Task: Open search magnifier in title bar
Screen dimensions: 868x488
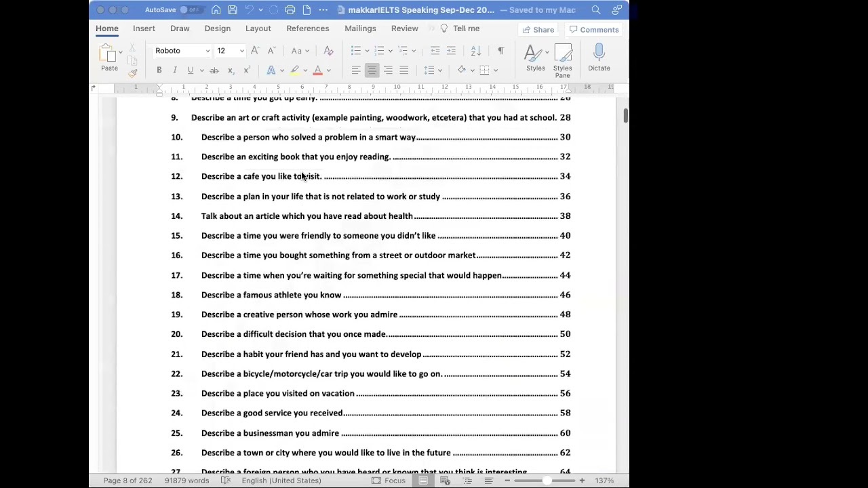Action: 595,9
